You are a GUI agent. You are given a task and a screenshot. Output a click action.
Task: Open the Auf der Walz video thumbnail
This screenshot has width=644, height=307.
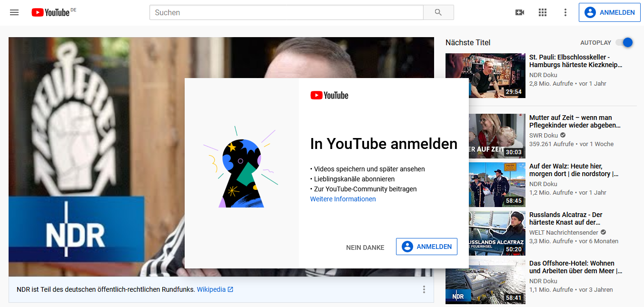[497, 185]
